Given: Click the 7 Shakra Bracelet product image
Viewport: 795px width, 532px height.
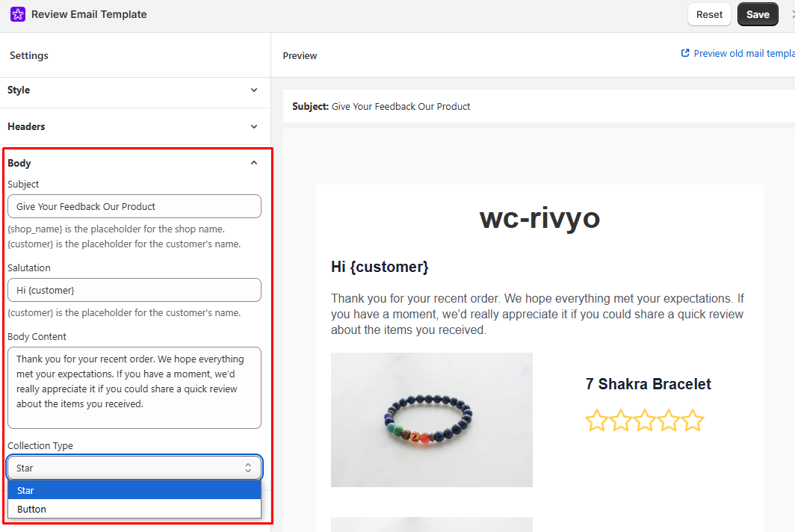Looking at the screenshot, I should (x=431, y=420).
